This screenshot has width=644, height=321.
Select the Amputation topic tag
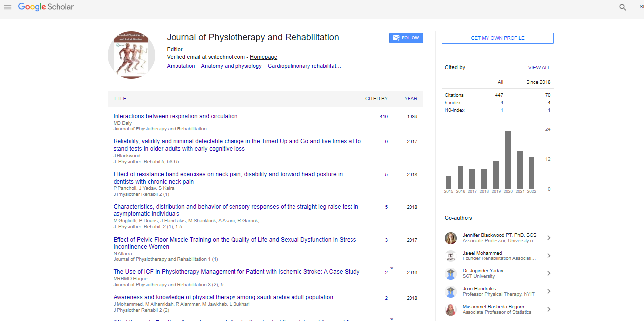click(x=181, y=66)
